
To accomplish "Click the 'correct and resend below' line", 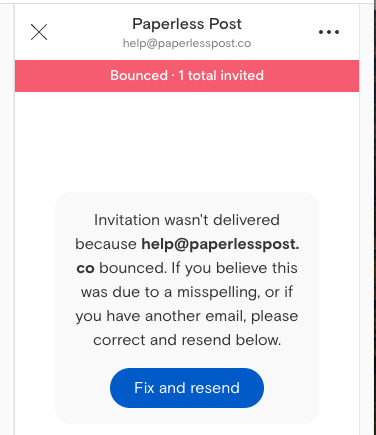I will pyautogui.click(x=187, y=340).
